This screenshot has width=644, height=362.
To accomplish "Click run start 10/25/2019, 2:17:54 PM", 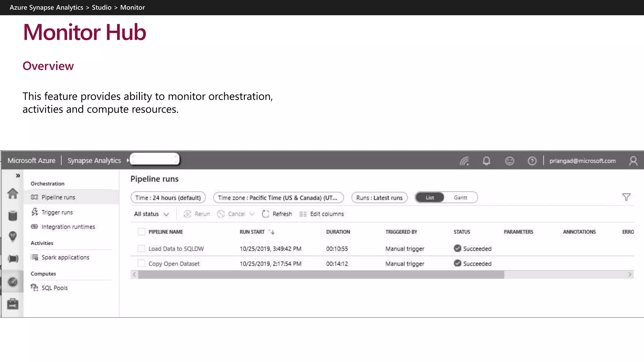I will 270,264.
